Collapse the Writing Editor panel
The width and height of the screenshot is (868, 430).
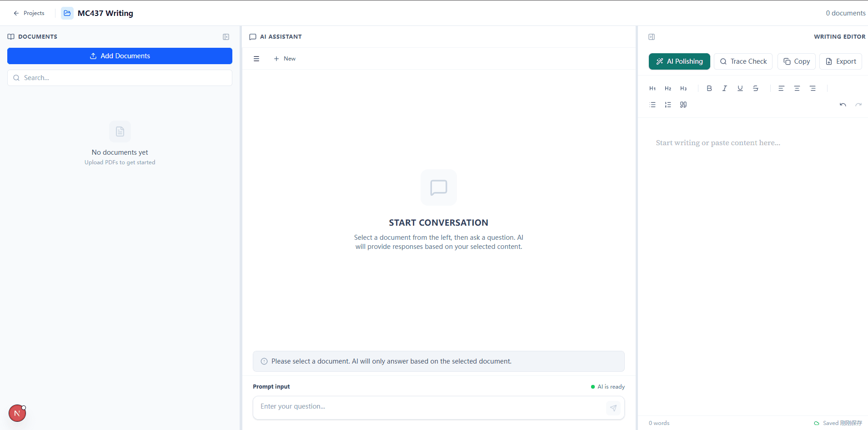pos(651,37)
